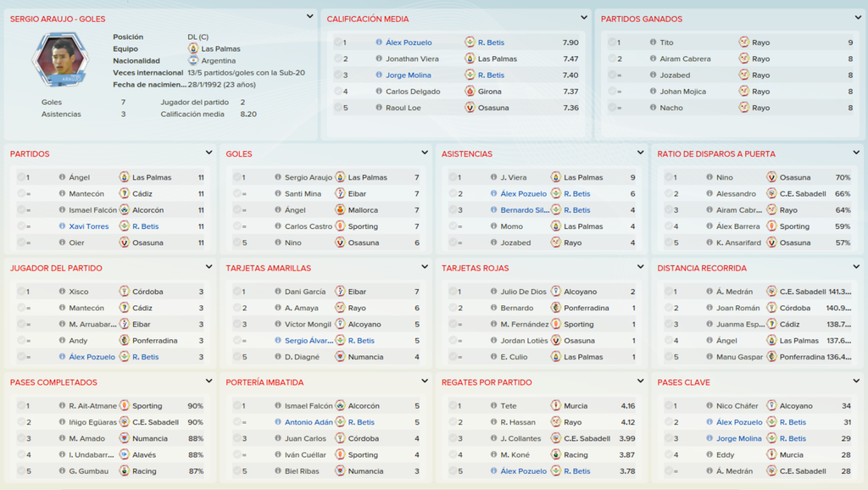The height and width of the screenshot is (490, 868).
Task: Open Xavi Torres player link
Action: click(88, 226)
